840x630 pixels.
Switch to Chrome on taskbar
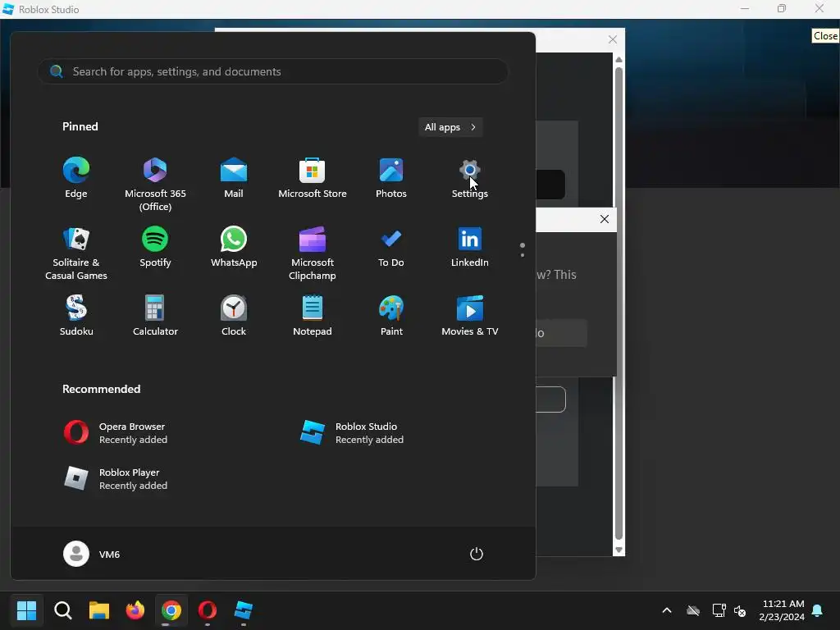point(171,610)
